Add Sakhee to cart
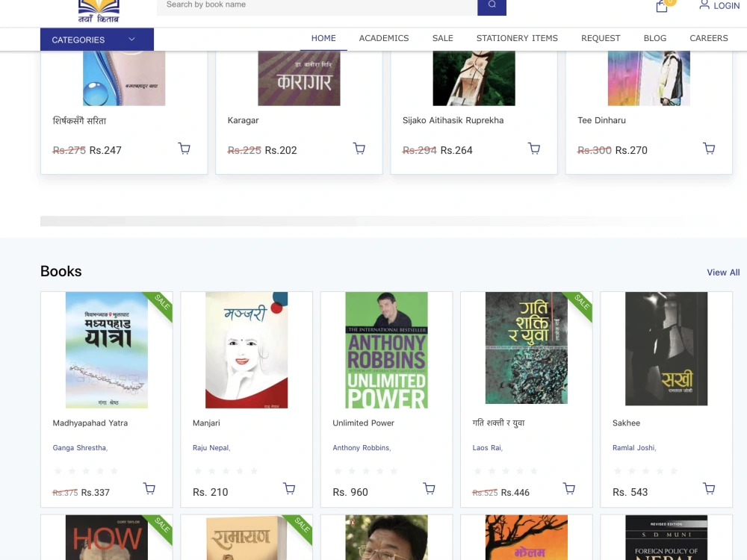Viewport: 747px width, 560px height. [x=709, y=488]
